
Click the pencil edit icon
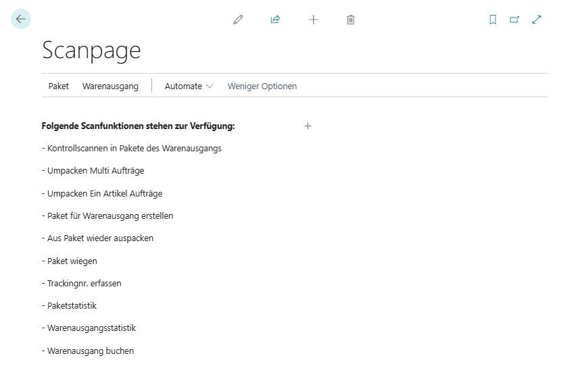coord(238,20)
